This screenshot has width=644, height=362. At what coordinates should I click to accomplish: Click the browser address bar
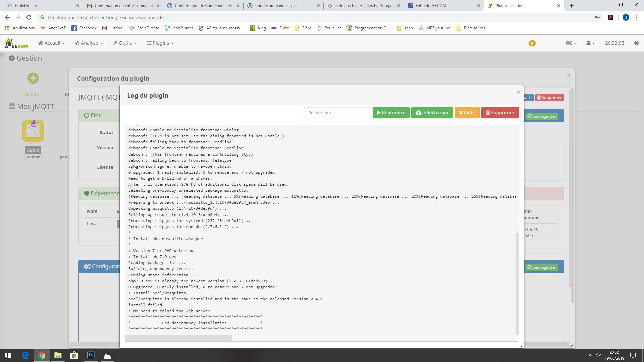pyautogui.click(x=315, y=17)
